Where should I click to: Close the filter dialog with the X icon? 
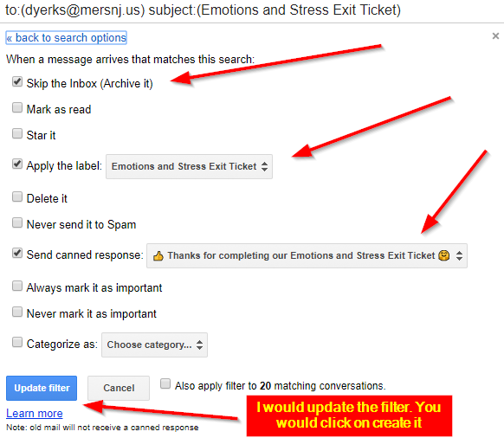pos(495,36)
